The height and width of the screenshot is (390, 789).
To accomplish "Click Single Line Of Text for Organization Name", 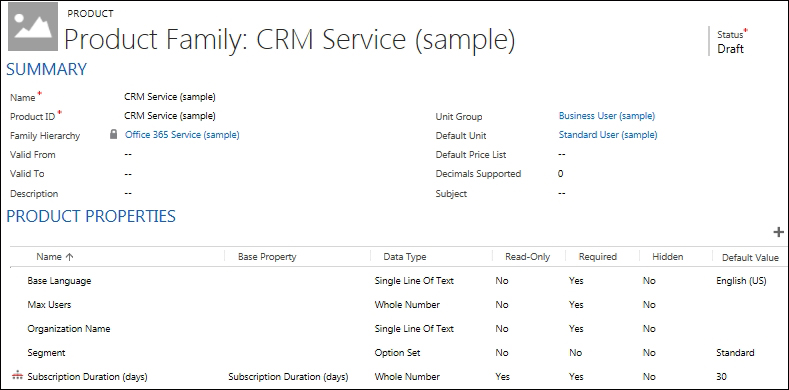I will (x=414, y=329).
